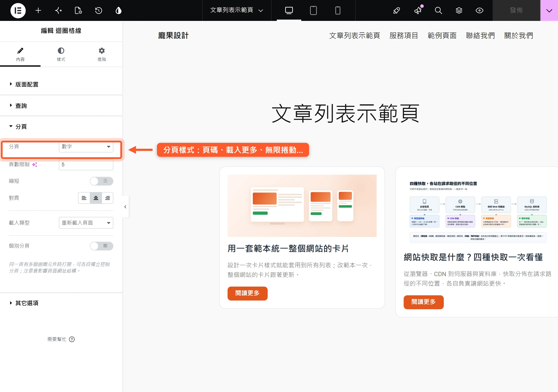
Task: Click the rocket launch icon
Action: 397,10
